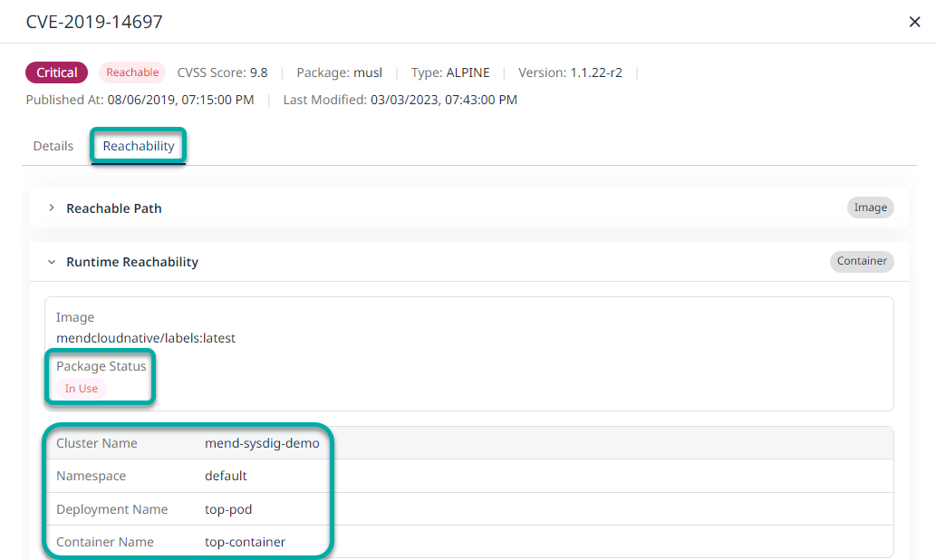Collapse the Runtime Reachability section chevron
Image resolution: width=936 pixels, height=560 pixels.
(x=52, y=262)
